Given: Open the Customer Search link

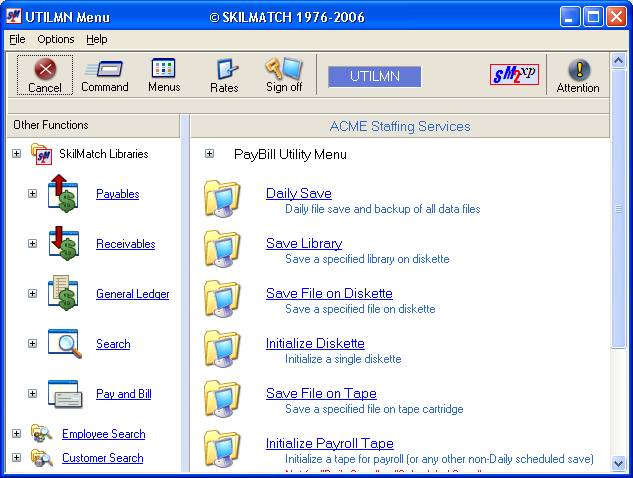Looking at the screenshot, I should point(103,458).
